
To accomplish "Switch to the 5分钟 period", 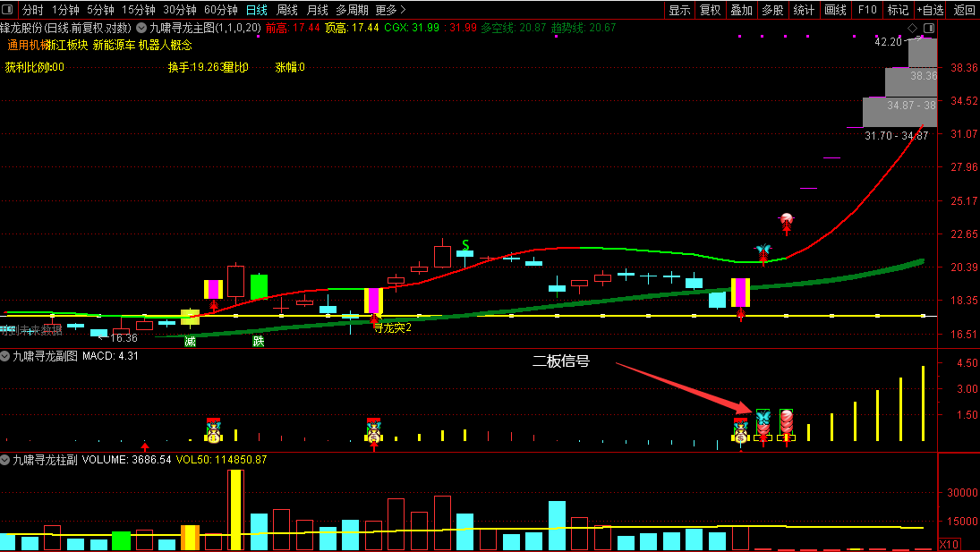I will pos(100,10).
